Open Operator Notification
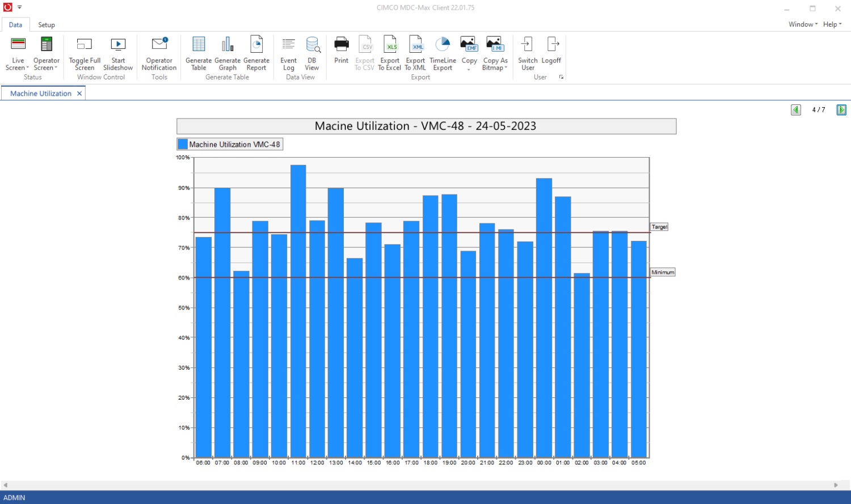The height and width of the screenshot is (504, 851). coord(159,54)
